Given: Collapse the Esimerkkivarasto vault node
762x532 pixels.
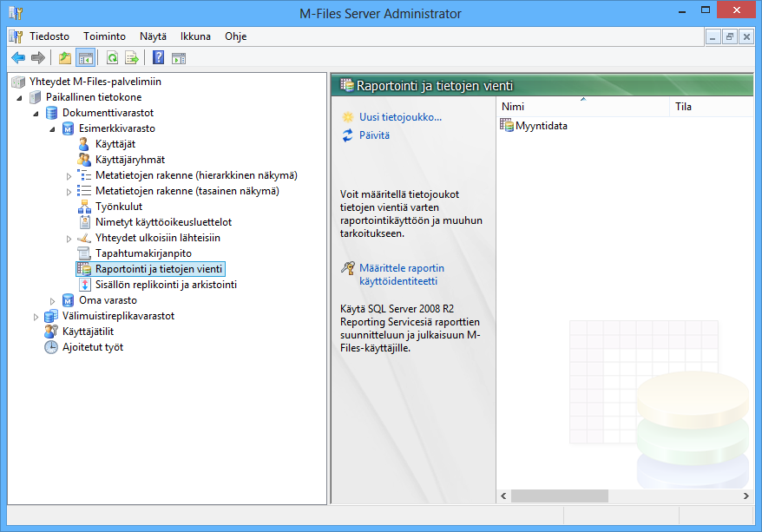Looking at the screenshot, I should 52,129.
